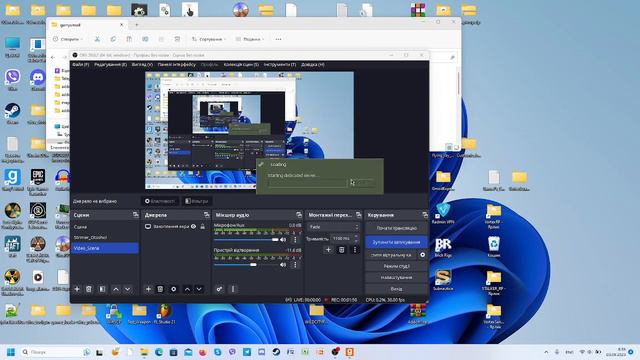640x360 pixels.
Task: Toggle visibility eye of the screen capture source
Action: point(193,226)
